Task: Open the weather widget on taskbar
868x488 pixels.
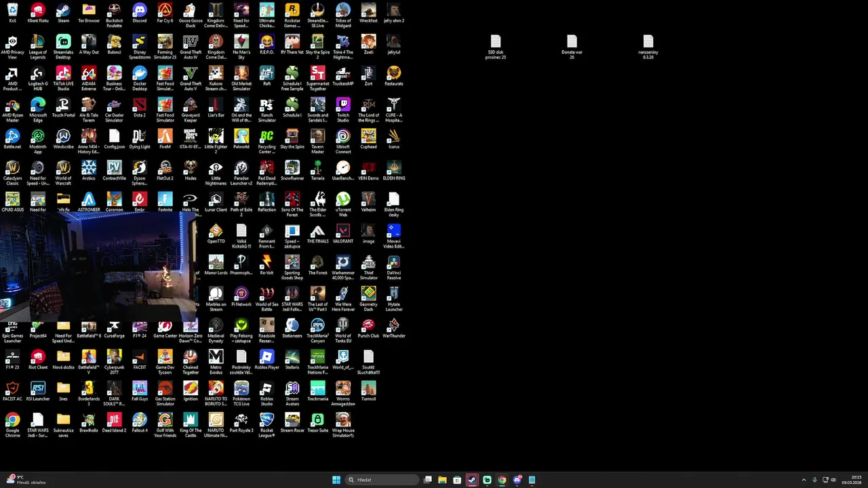Action: click(x=26, y=480)
